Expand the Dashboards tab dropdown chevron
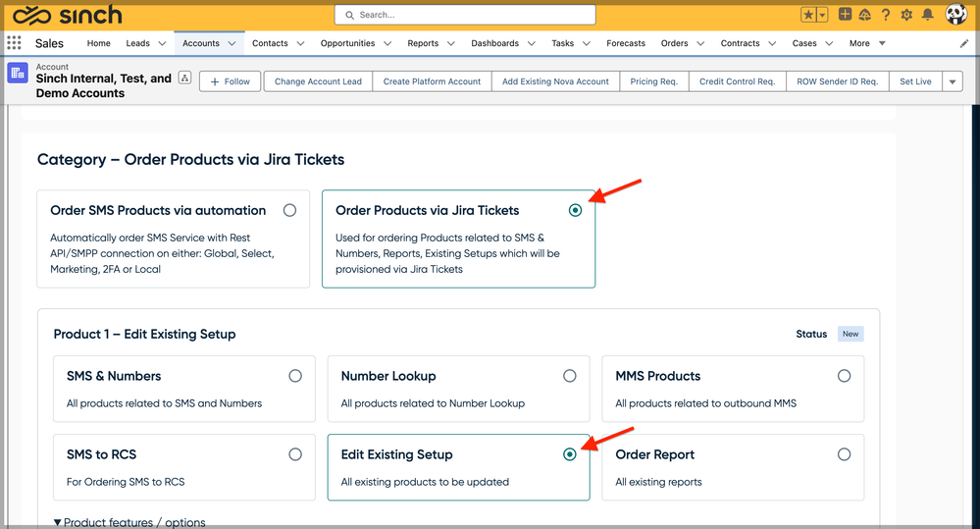The height and width of the screenshot is (529, 980). pos(532,43)
